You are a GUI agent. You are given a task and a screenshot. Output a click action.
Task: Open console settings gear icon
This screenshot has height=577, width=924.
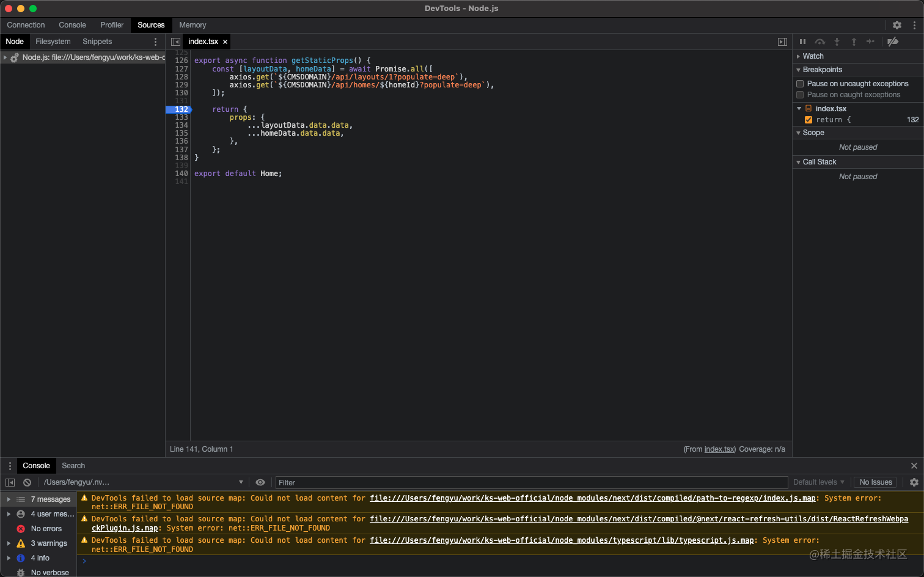coord(914,482)
